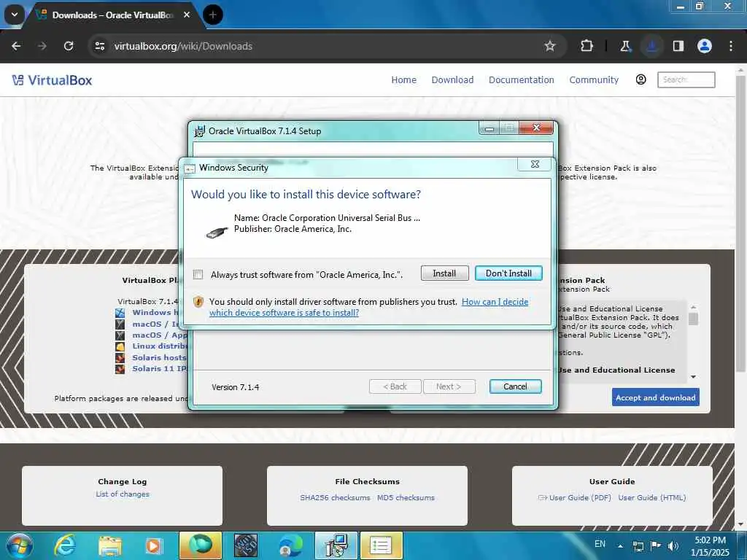Open Microsoft Edge in taskbar
Image resolution: width=747 pixels, height=560 pixels.
pyautogui.click(x=290, y=545)
